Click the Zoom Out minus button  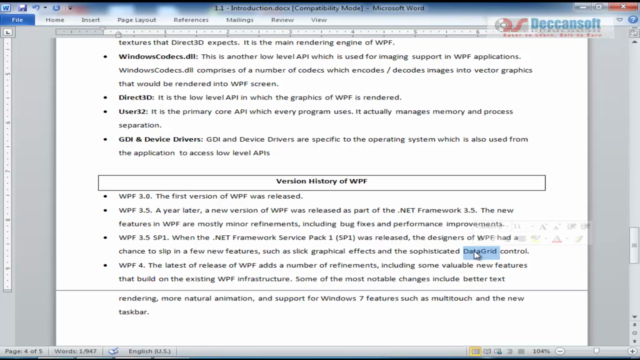click(560, 351)
